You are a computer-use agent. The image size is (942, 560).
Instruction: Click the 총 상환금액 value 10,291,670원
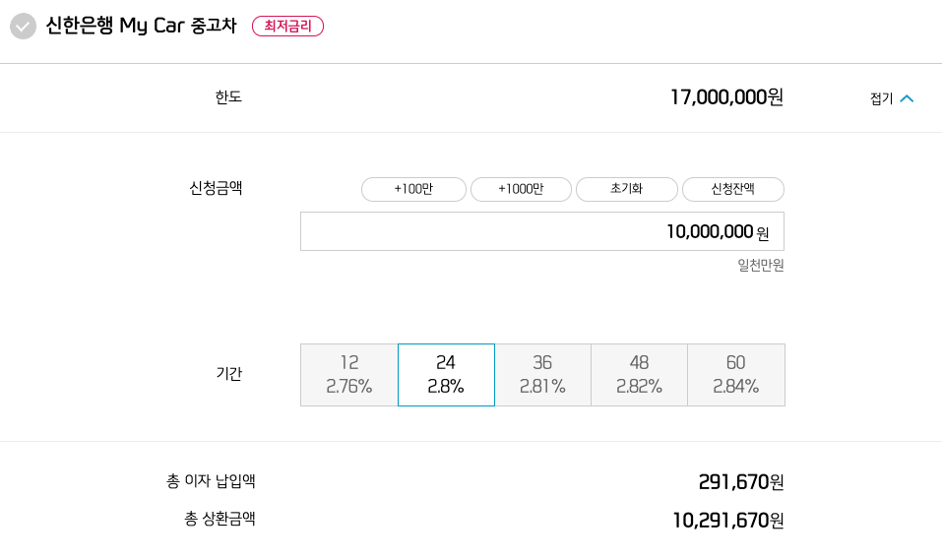pyautogui.click(x=728, y=520)
